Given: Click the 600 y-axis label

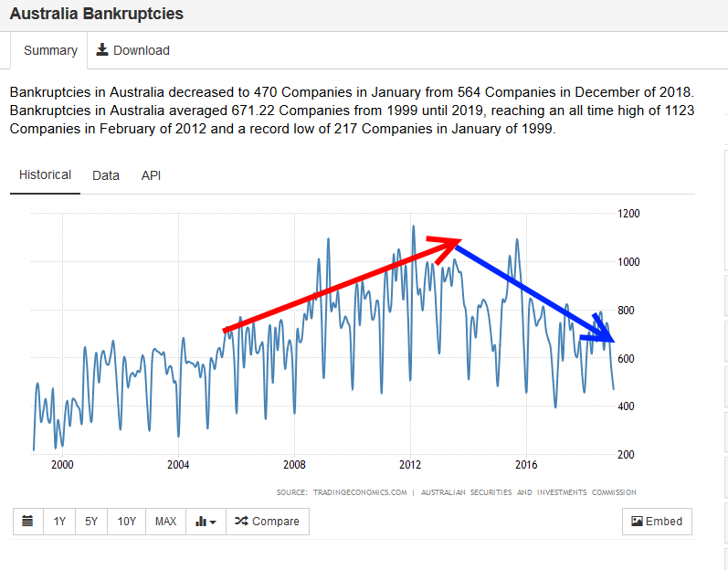Looking at the screenshot, I should click(x=626, y=358).
